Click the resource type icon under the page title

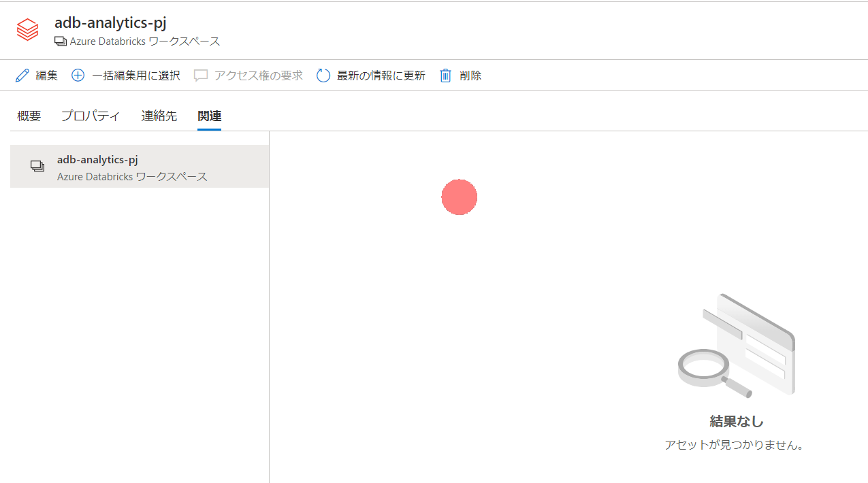(x=61, y=41)
